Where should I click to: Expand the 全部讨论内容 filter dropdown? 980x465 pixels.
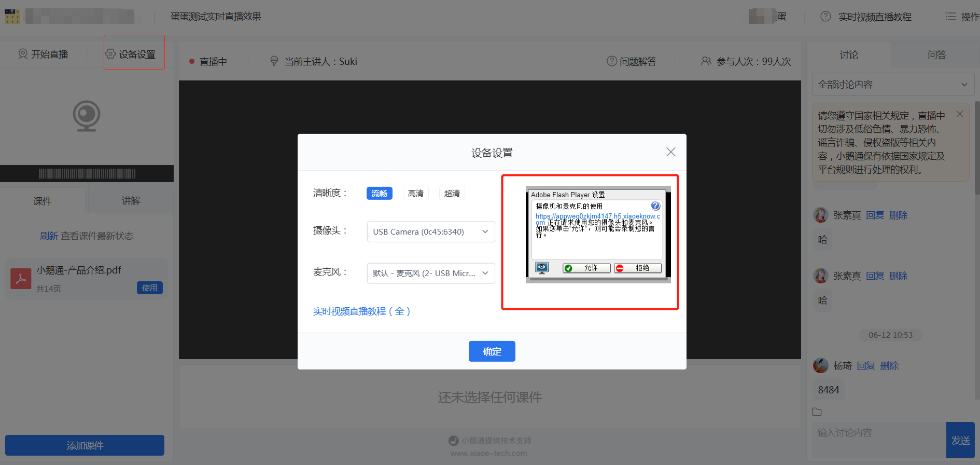pyautogui.click(x=892, y=85)
